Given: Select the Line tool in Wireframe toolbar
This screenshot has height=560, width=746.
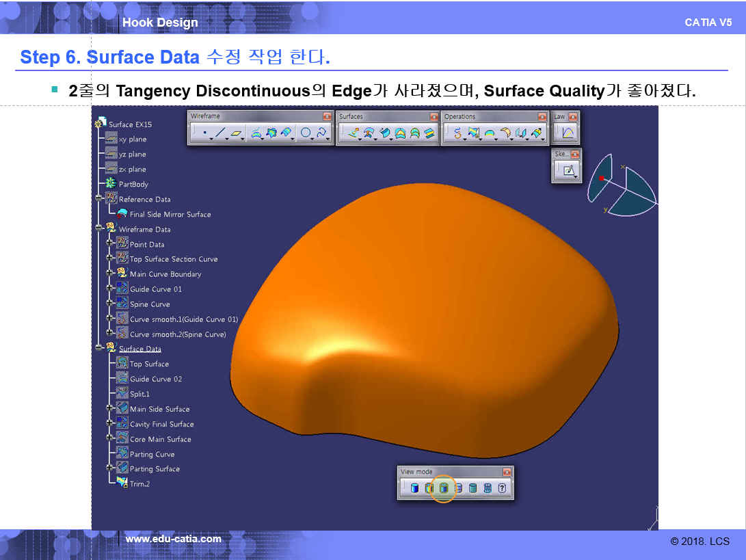Looking at the screenshot, I should [x=220, y=133].
